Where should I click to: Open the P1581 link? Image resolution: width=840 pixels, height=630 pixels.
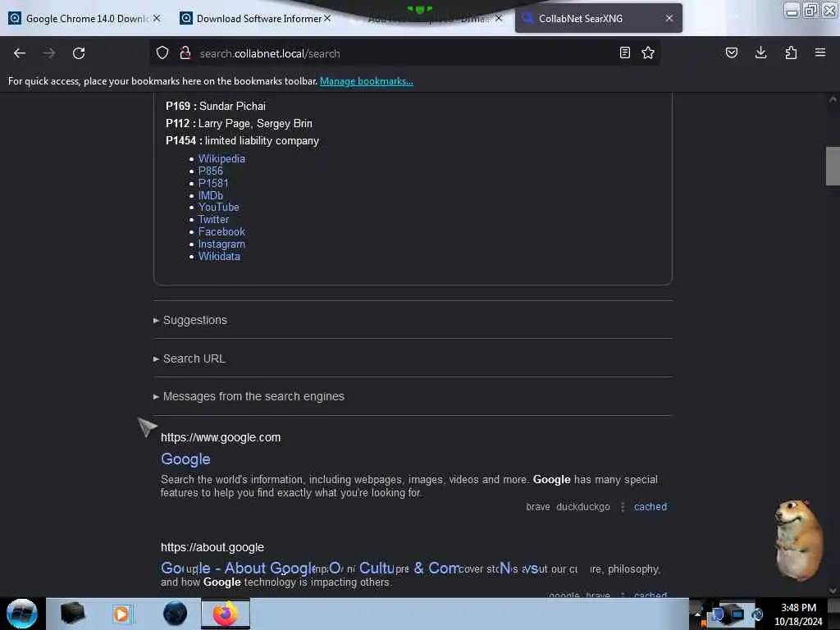[213, 183]
